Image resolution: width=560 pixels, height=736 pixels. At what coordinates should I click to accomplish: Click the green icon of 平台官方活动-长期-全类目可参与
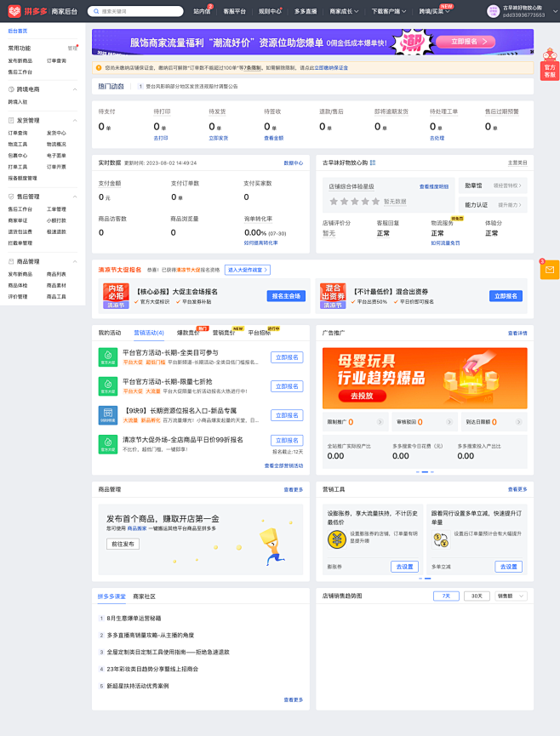pos(108,357)
